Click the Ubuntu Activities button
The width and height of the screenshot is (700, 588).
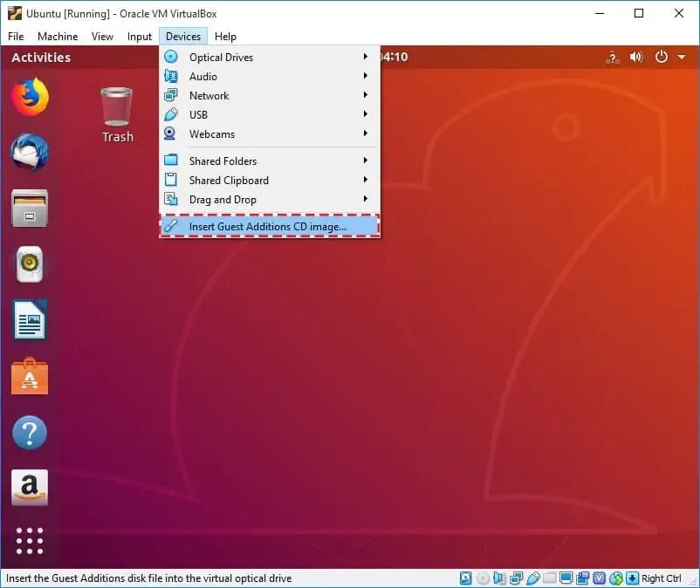(41, 57)
